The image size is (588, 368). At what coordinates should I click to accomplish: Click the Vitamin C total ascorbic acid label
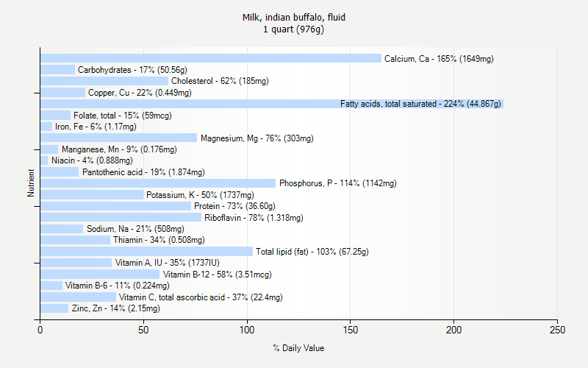[201, 297]
